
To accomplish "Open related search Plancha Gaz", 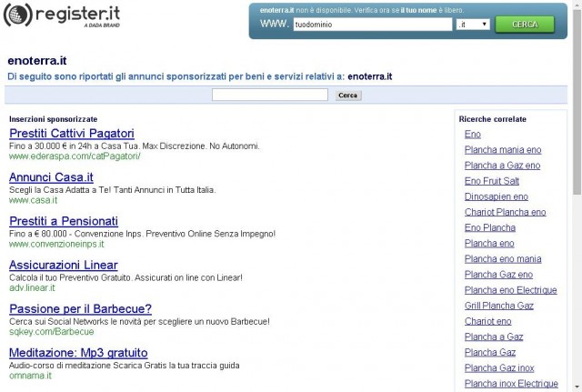I will [x=490, y=352].
